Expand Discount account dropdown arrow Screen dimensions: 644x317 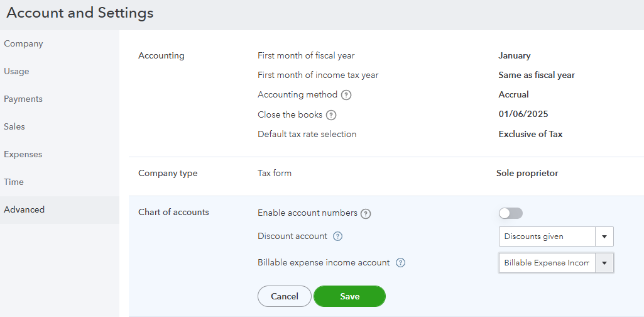[604, 236]
